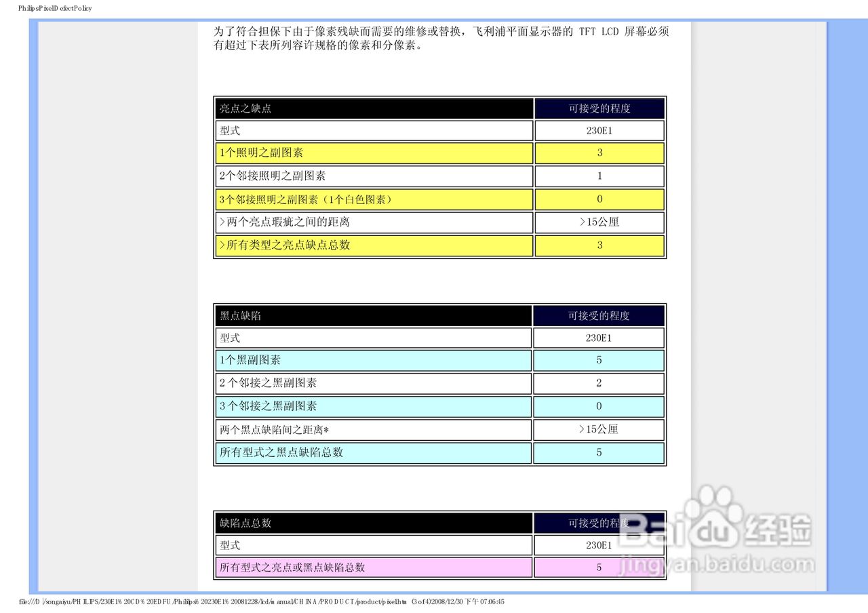Click value 5 for '所有型式之黑点缺陷总数'
Screen dimensions: 868x613
(599, 453)
